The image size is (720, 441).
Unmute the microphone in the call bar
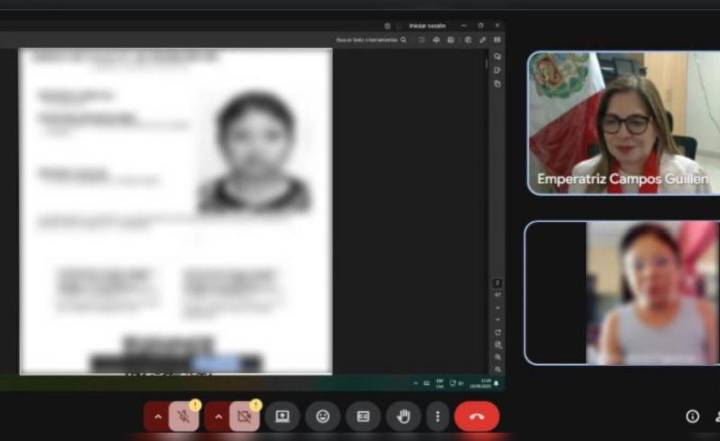click(184, 417)
